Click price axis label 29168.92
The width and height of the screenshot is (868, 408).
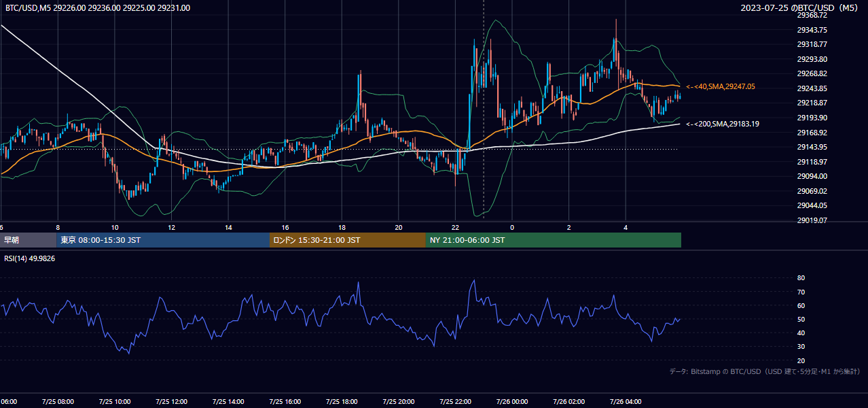point(812,133)
